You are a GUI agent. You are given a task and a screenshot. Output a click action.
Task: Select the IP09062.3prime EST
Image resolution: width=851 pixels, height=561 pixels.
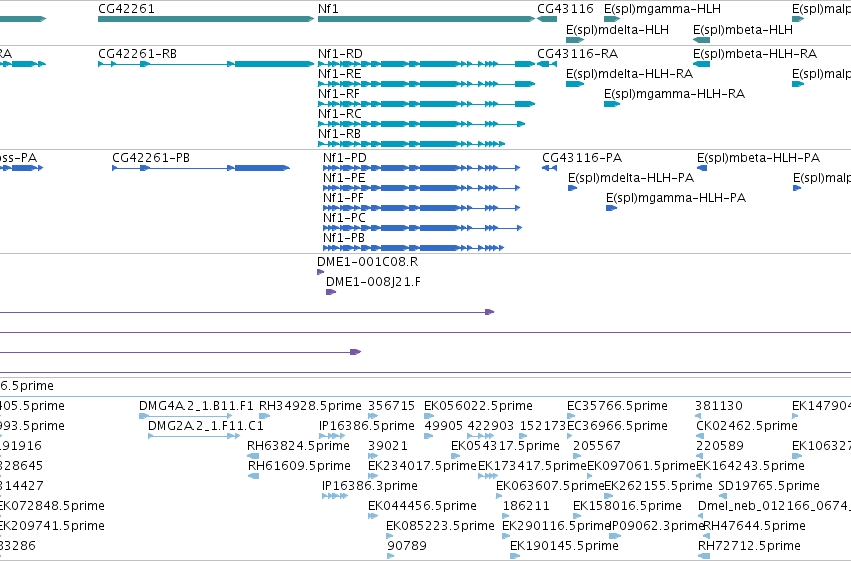(x=615, y=537)
